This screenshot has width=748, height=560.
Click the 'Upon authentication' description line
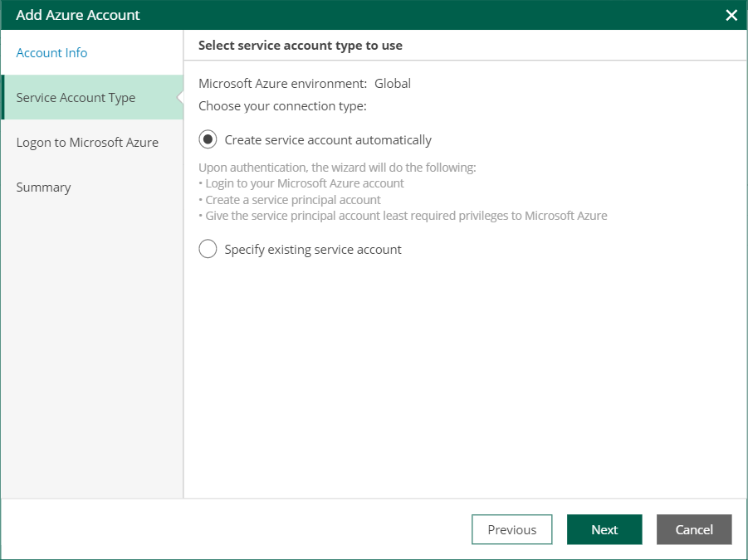point(337,168)
